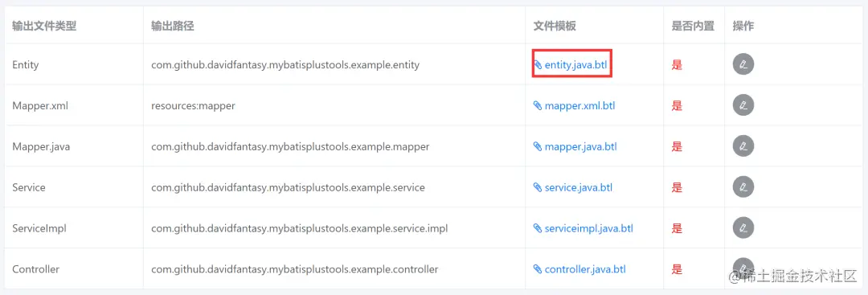
Task: Edit the Mapper.java row
Action: [x=743, y=146]
